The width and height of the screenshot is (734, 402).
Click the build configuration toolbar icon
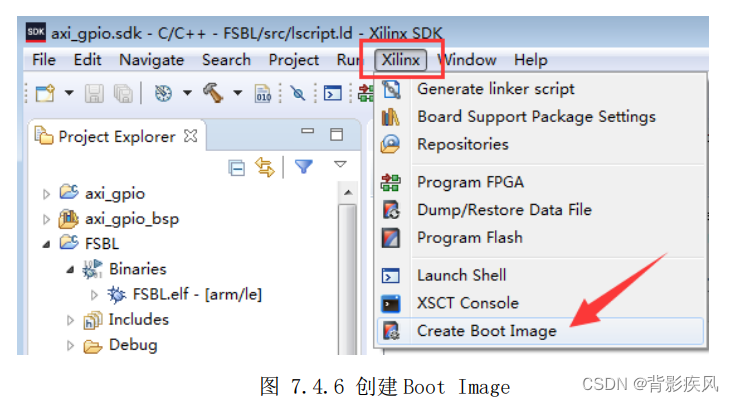point(163,93)
